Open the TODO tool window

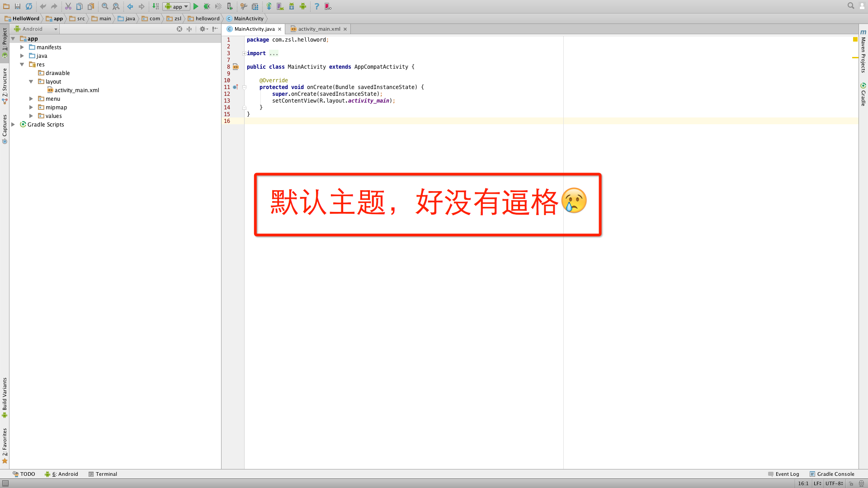tap(24, 474)
